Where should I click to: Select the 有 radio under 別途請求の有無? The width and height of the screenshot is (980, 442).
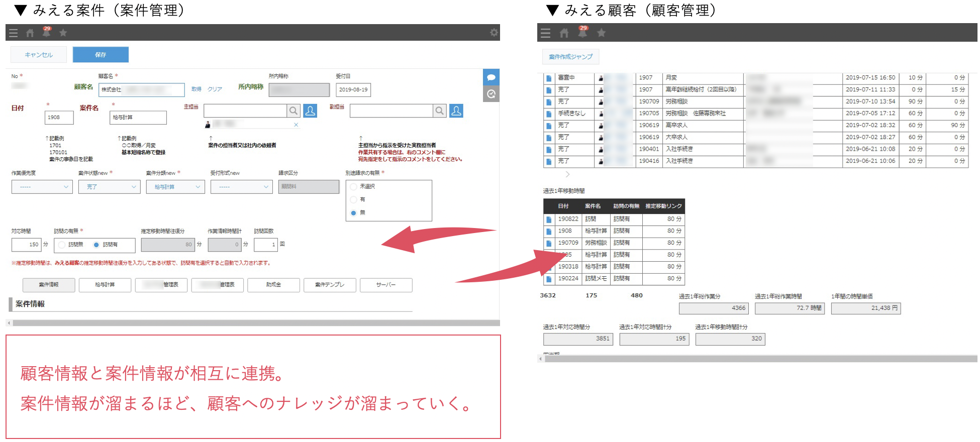(354, 200)
